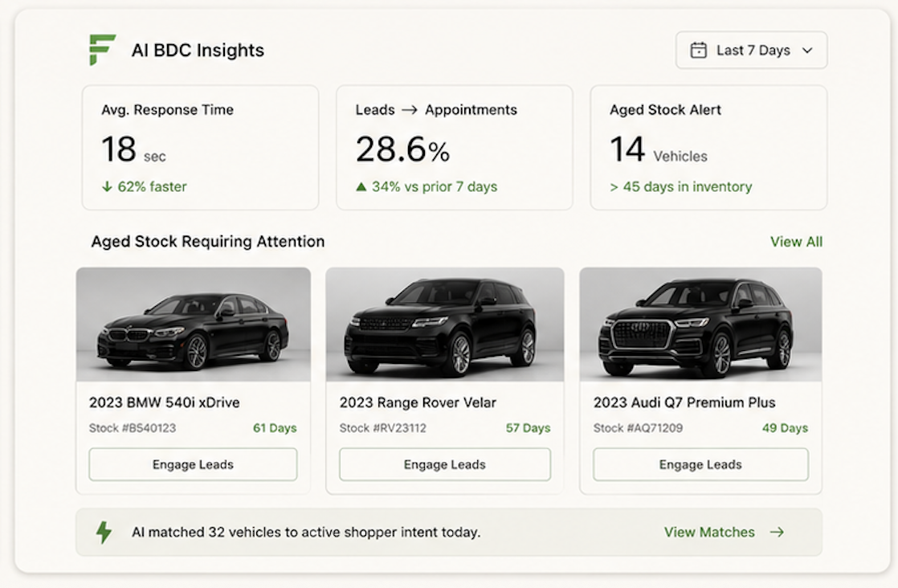The image size is (898, 588).
Task: Click the AI matched 32 vehicles message
Action: tap(306, 532)
